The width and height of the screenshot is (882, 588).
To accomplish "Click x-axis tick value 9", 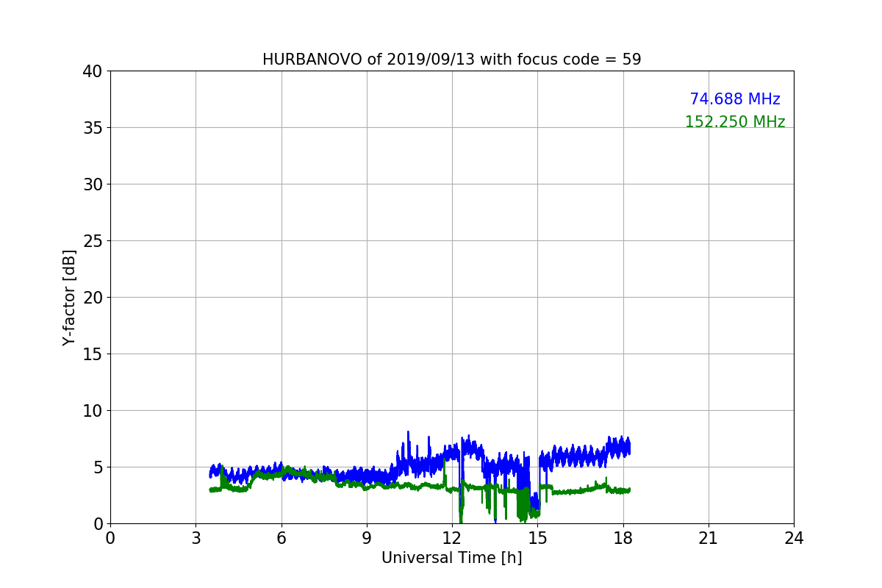I will click(367, 538).
